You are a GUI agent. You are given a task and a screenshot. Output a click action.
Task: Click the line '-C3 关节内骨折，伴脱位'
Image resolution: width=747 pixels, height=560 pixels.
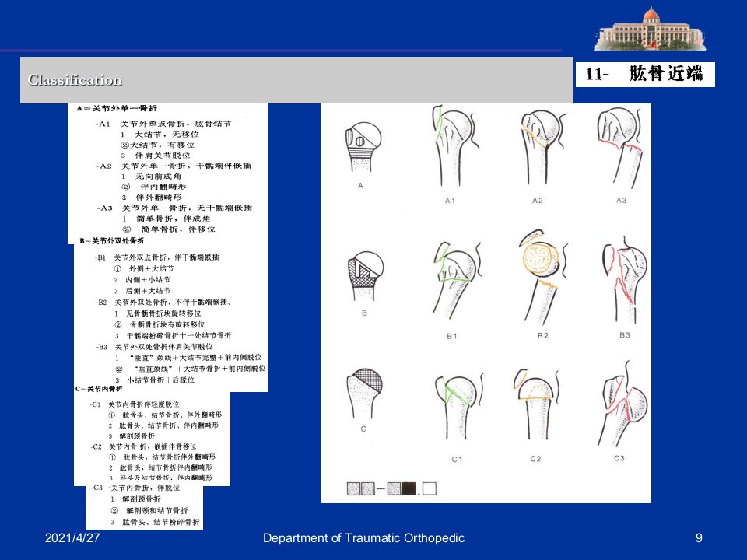[135, 488]
